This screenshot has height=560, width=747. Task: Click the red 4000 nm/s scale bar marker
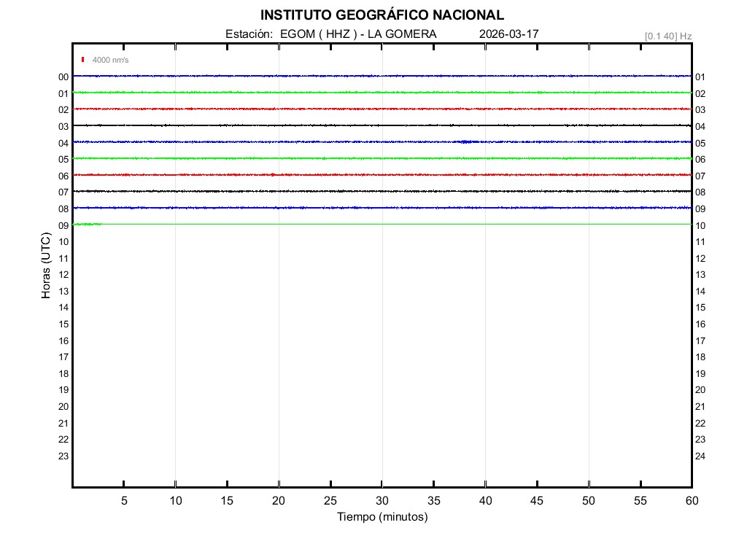83,60
